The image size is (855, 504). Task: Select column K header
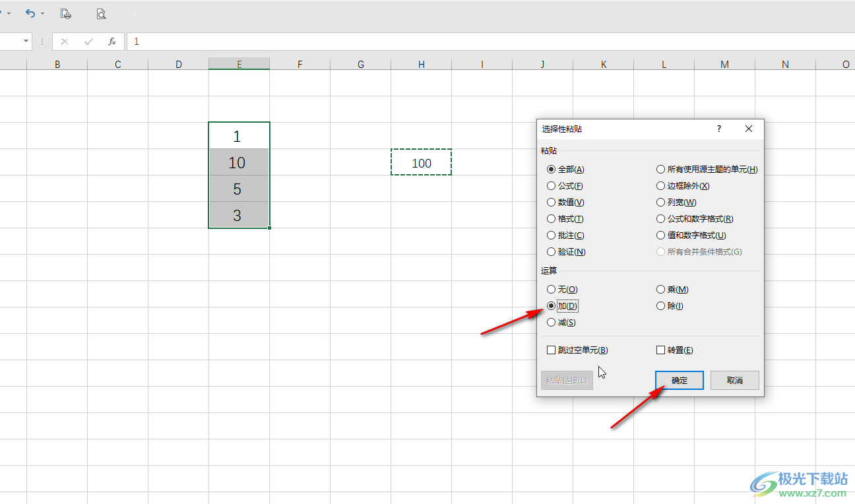(x=604, y=64)
